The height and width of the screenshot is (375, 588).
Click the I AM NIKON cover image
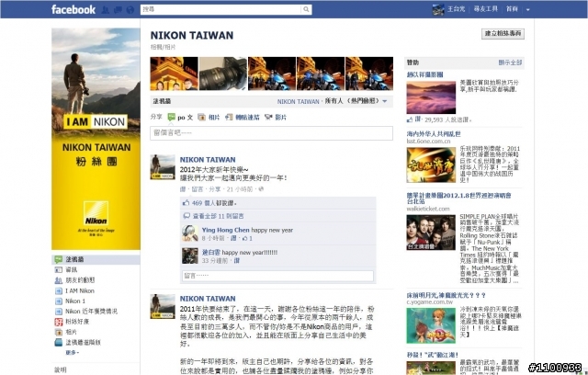point(96,139)
